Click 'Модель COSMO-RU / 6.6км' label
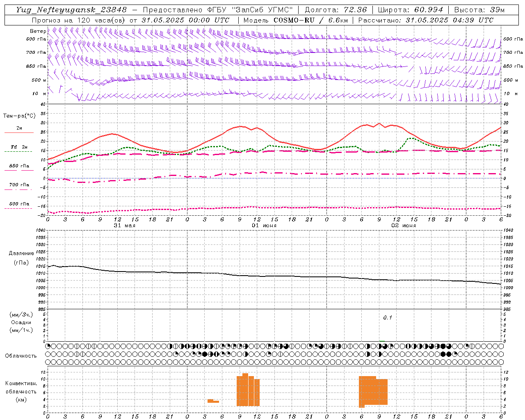The image size is (525, 420). tap(296, 20)
